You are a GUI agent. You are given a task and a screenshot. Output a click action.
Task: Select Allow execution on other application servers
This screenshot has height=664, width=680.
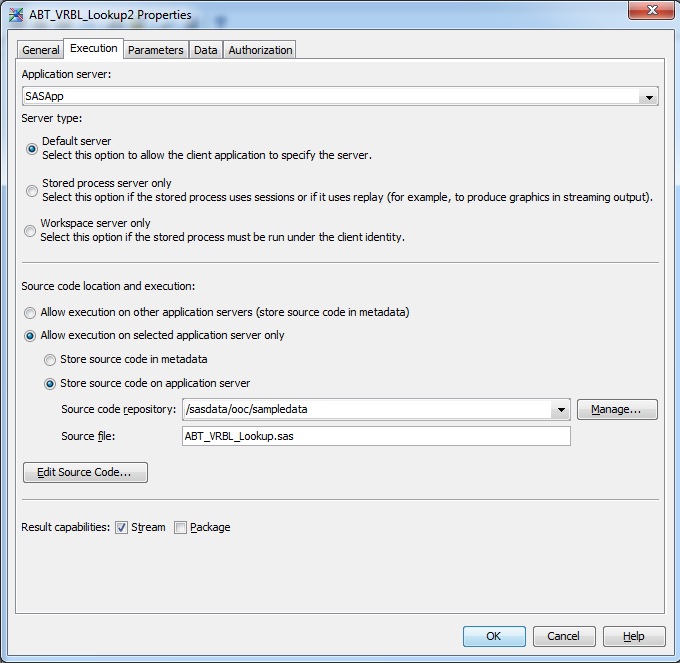[30, 312]
